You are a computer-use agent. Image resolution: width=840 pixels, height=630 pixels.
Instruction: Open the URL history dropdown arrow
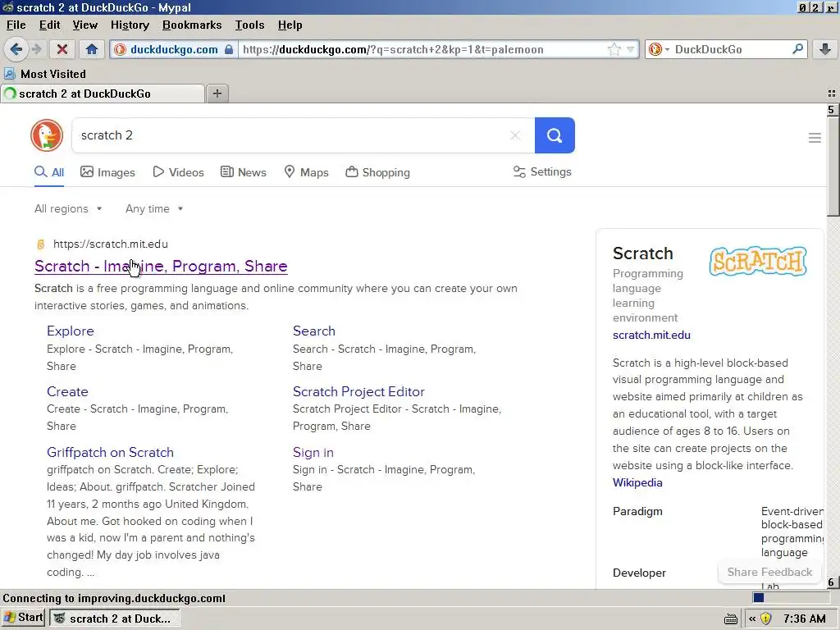point(630,49)
